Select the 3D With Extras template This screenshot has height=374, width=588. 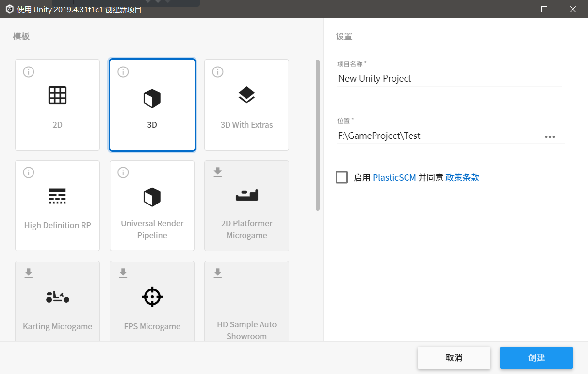[246, 104]
